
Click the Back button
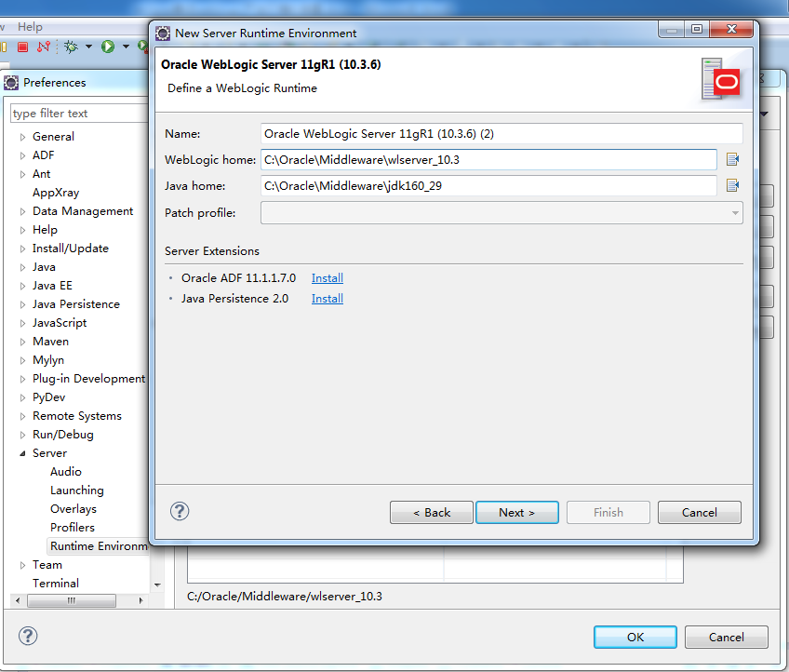[431, 513]
